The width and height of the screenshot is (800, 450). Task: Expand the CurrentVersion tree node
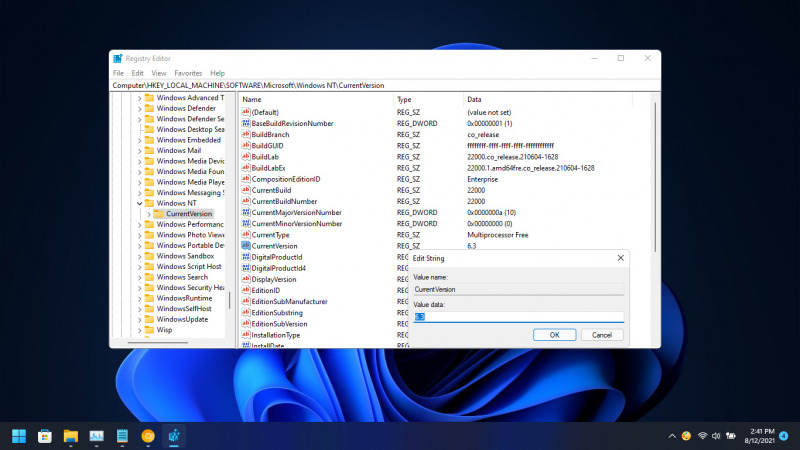[x=149, y=214]
